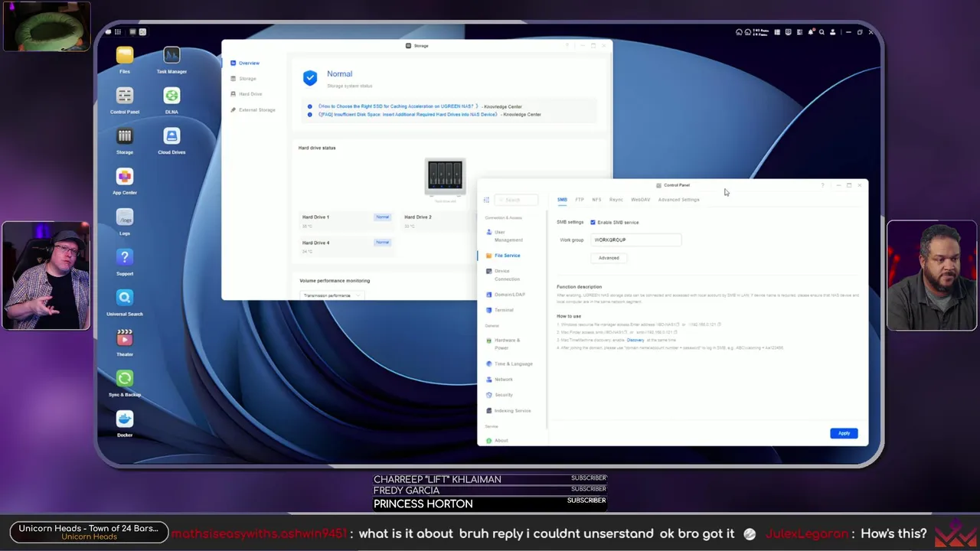The width and height of the screenshot is (980, 551).
Task: Open the Discovery link in How to use
Action: [x=635, y=340]
